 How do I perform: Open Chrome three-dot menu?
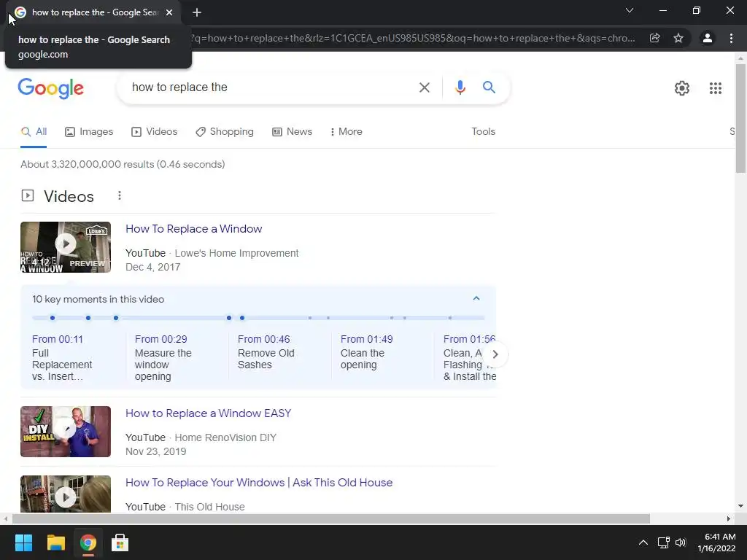point(731,38)
